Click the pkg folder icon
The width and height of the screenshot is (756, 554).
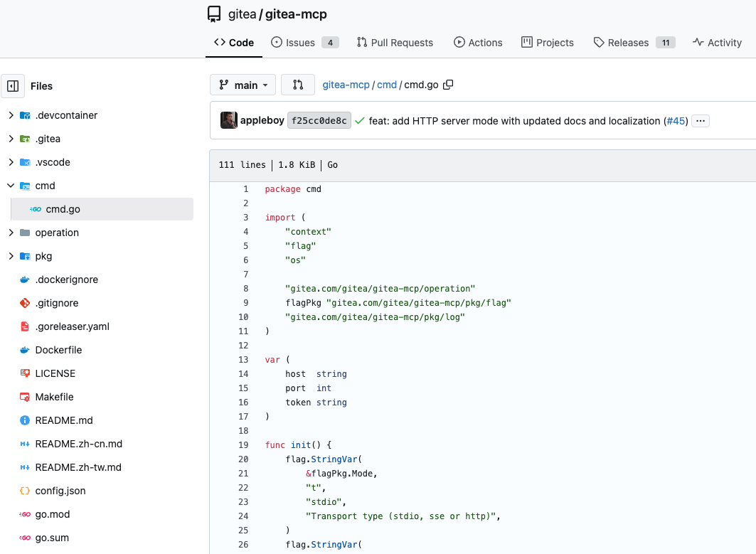[25, 256]
